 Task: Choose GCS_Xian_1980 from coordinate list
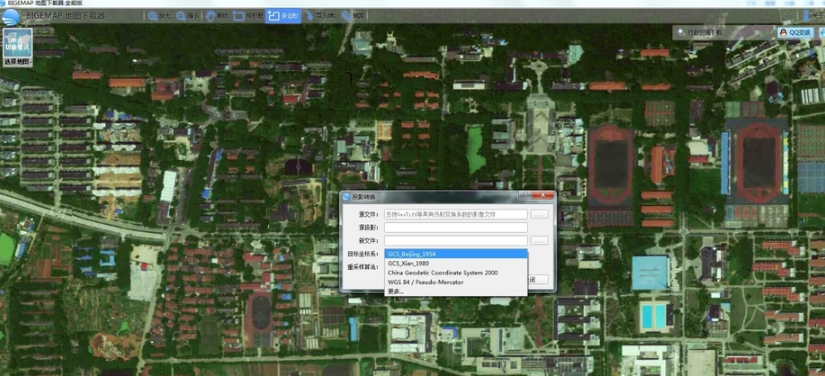[456, 263]
